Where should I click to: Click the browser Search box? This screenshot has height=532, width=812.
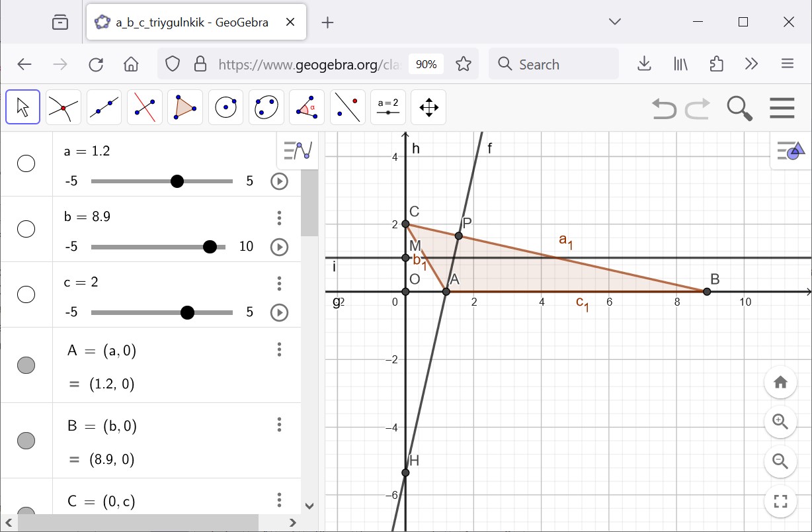(x=554, y=64)
